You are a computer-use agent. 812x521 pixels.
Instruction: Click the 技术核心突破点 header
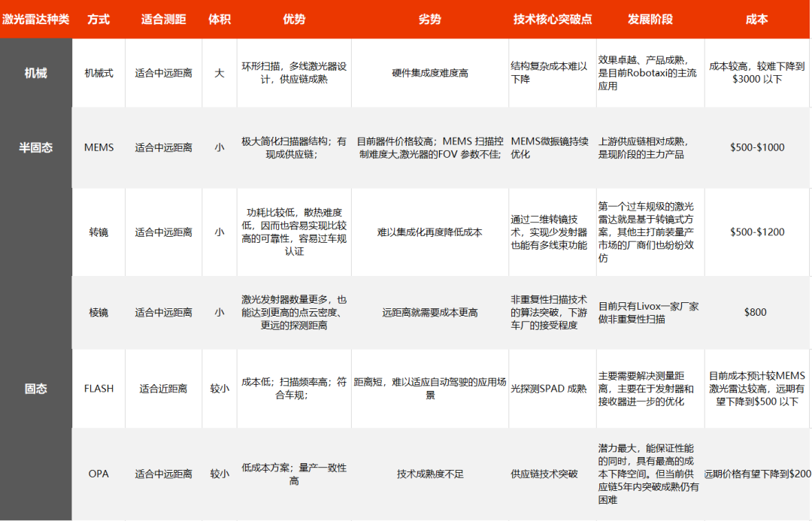pos(553,19)
